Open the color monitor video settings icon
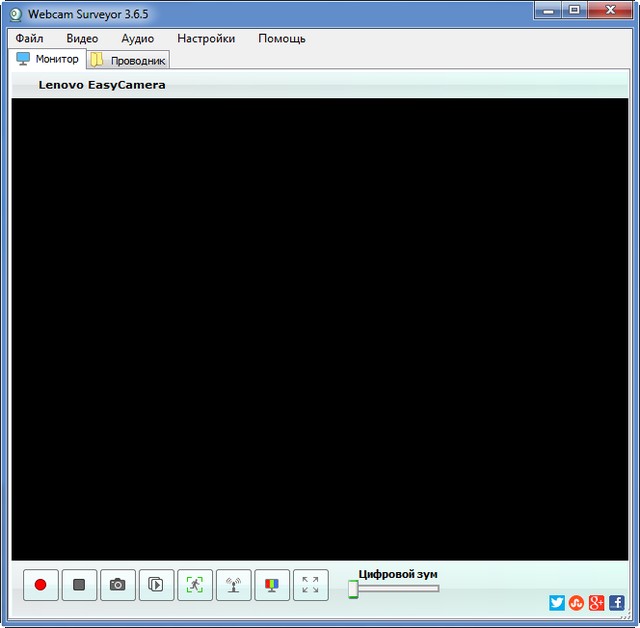Viewport: 640px width, 628px height. pos(272,585)
